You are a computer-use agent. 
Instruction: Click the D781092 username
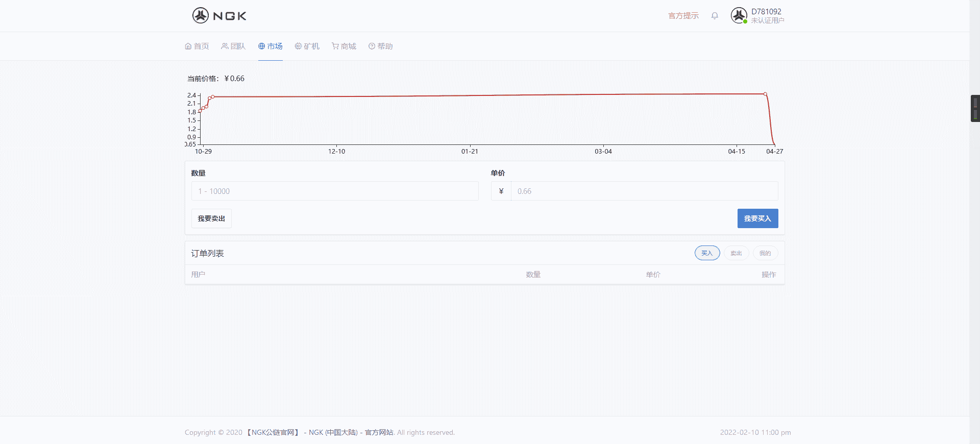click(766, 12)
